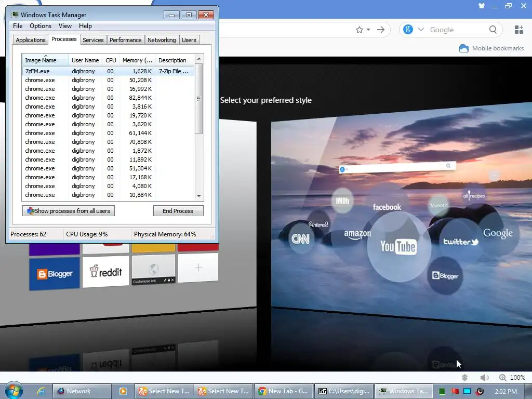532x399 pixels.
Task: Click the CNN bubble in style preview
Action: pos(300,239)
